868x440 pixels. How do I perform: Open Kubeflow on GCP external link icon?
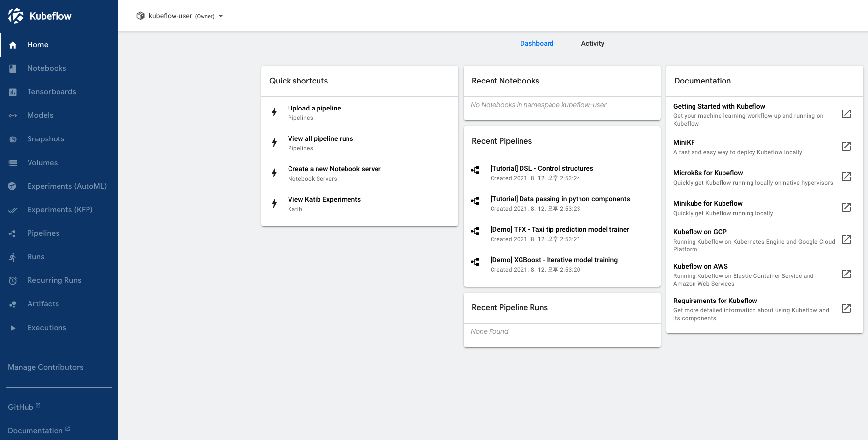pyautogui.click(x=846, y=240)
